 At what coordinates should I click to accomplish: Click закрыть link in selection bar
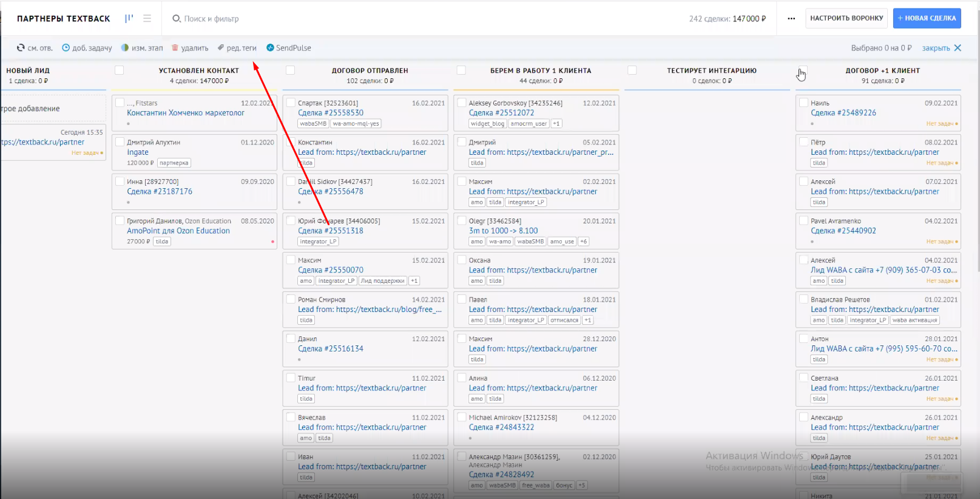[936, 48]
